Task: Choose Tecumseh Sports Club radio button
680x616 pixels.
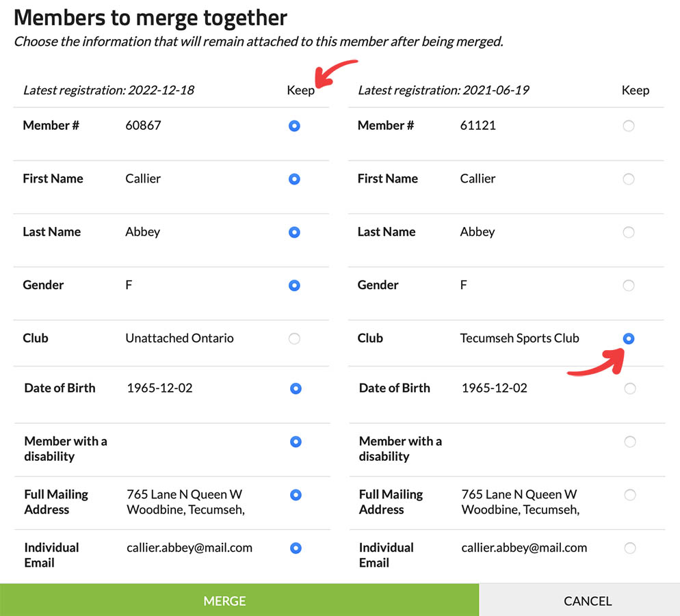Action: click(x=629, y=338)
